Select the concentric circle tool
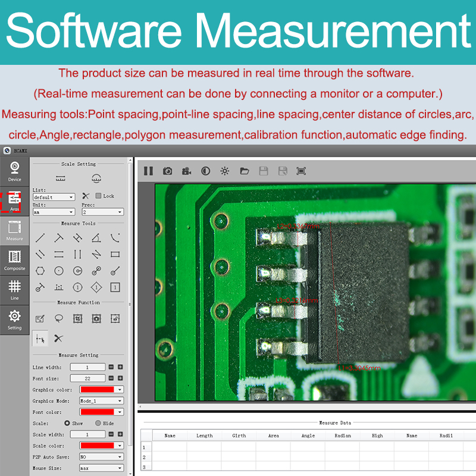This screenshot has width=476, height=476. click(77, 271)
